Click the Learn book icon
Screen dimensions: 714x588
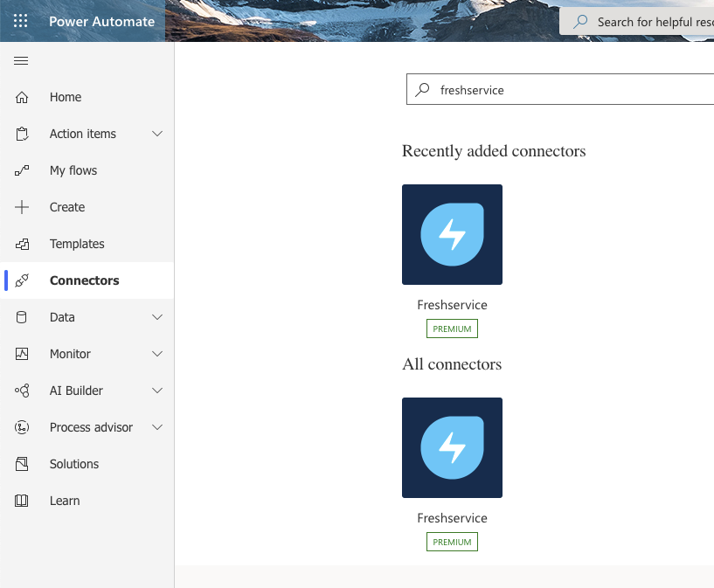tap(21, 501)
